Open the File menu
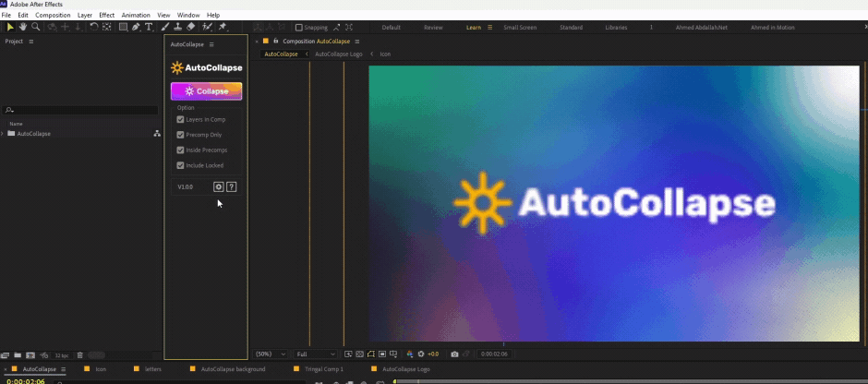Viewport: 868px width, 384px height. [x=6, y=15]
